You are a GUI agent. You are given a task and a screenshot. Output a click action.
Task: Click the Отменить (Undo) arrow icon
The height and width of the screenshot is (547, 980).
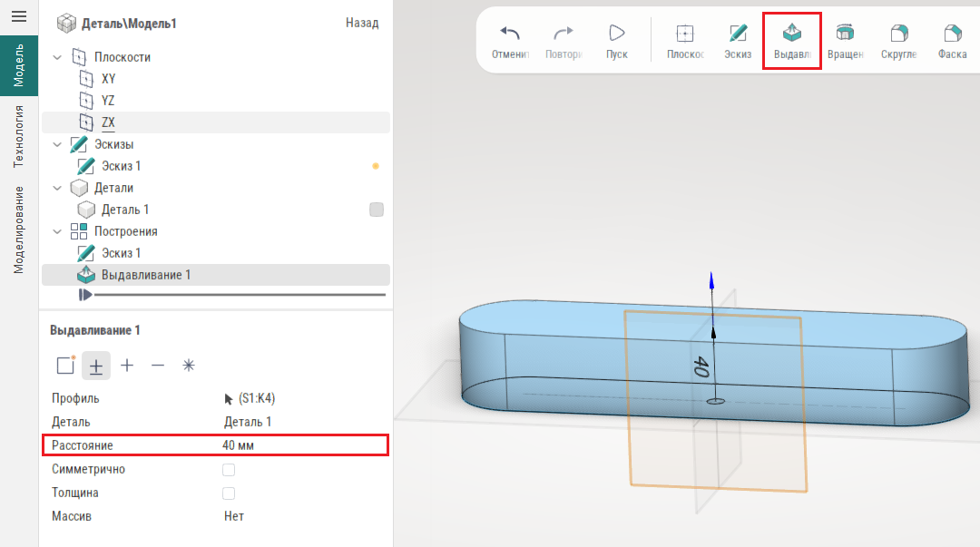tap(510, 34)
